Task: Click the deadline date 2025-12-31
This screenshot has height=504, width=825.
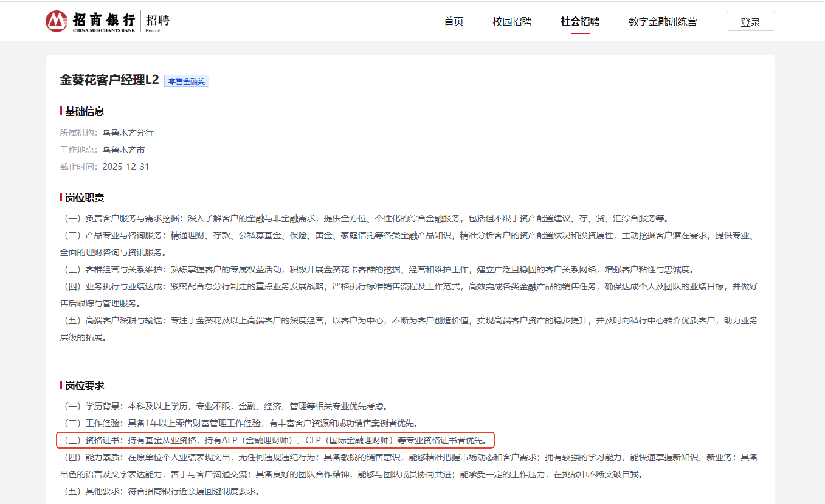Action: pos(126,167)
